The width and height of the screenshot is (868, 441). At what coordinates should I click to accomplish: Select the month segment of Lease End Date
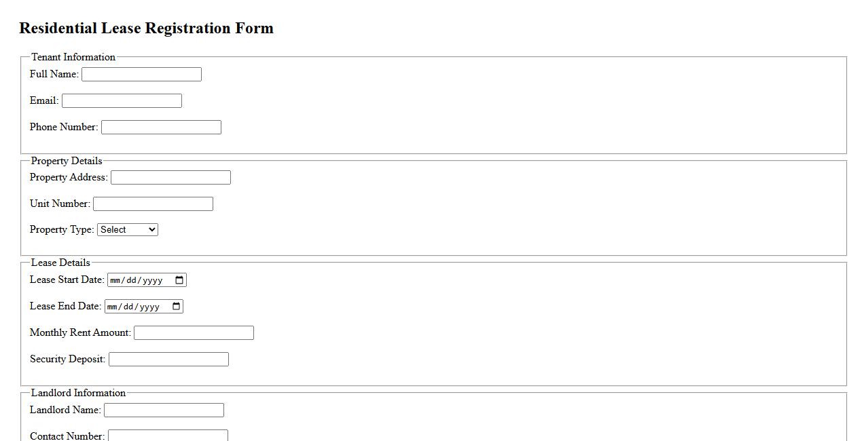112,307
